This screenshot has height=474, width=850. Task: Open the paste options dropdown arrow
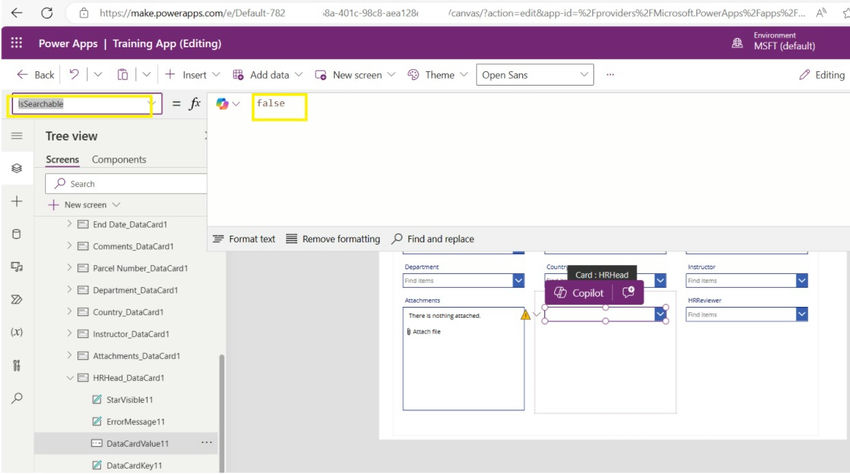[146, 74]
